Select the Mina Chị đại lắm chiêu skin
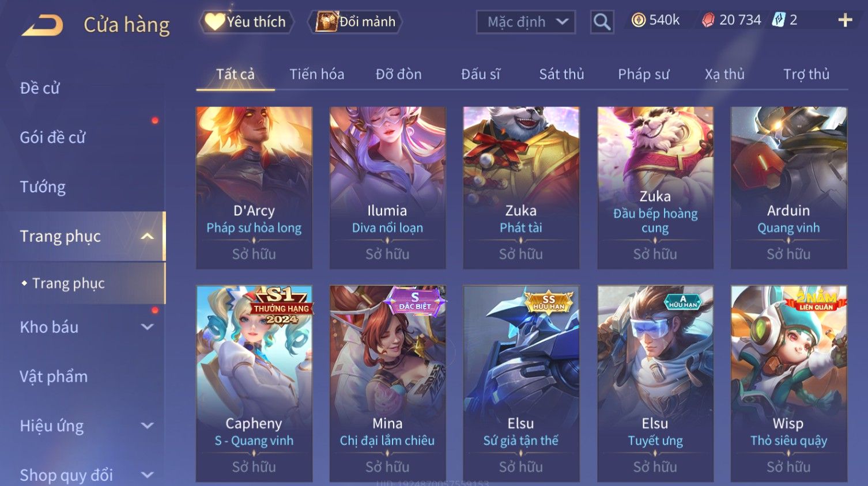 [387, 384]
